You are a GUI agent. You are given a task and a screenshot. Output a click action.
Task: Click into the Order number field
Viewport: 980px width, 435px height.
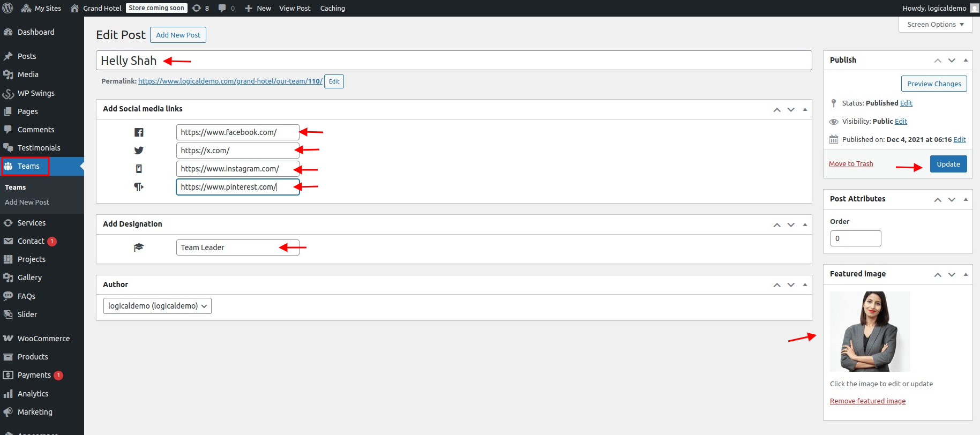(x=855, y=238)
